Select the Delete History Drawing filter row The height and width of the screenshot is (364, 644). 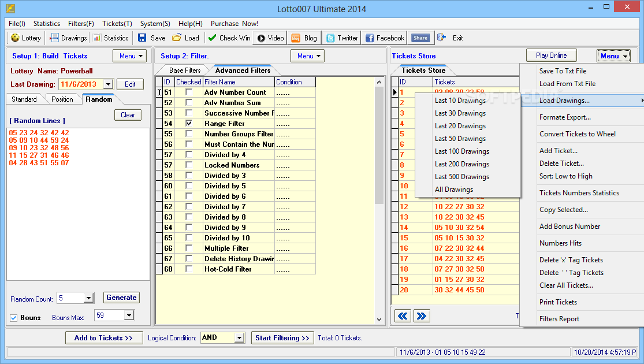click(x=236, y=258)
